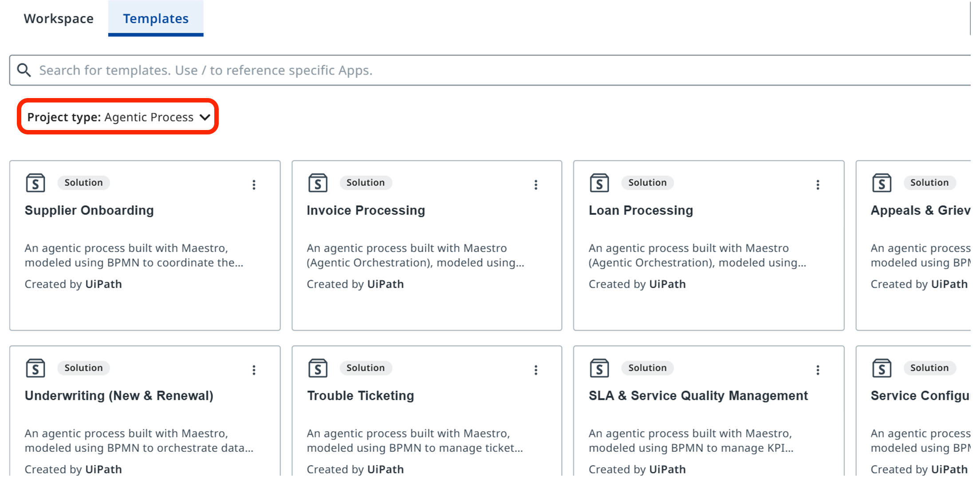Open the SLA & Service Quality Management title
Viewport: 980px width, 477px height.
click(x=698, y=396)
